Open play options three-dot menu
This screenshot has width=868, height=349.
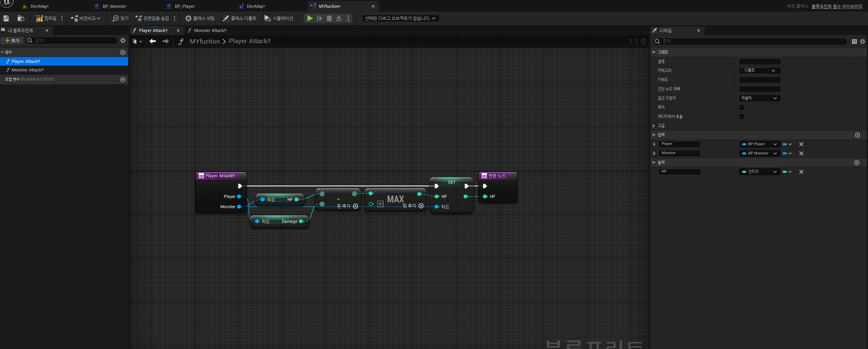pos(348,18)
